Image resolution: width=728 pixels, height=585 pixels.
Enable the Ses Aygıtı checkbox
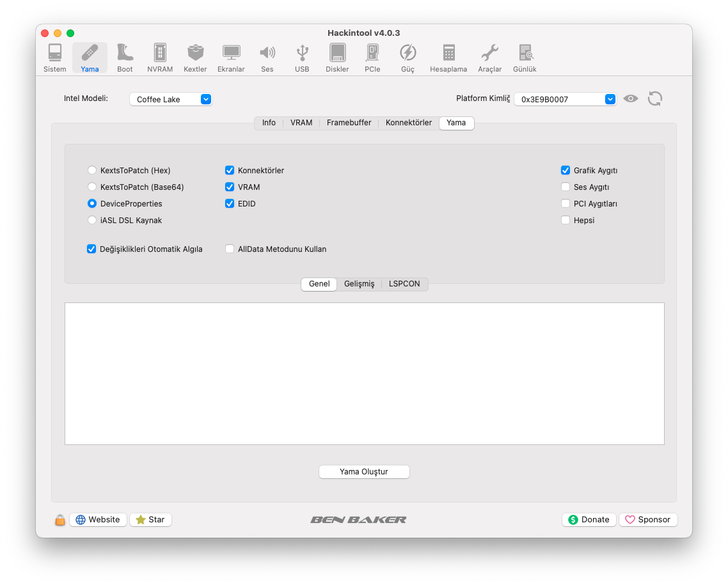pos(566,187)
